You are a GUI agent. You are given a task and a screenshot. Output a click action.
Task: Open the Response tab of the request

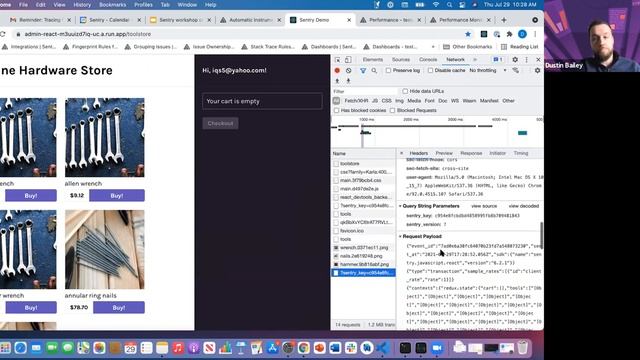tap(471, 153)
